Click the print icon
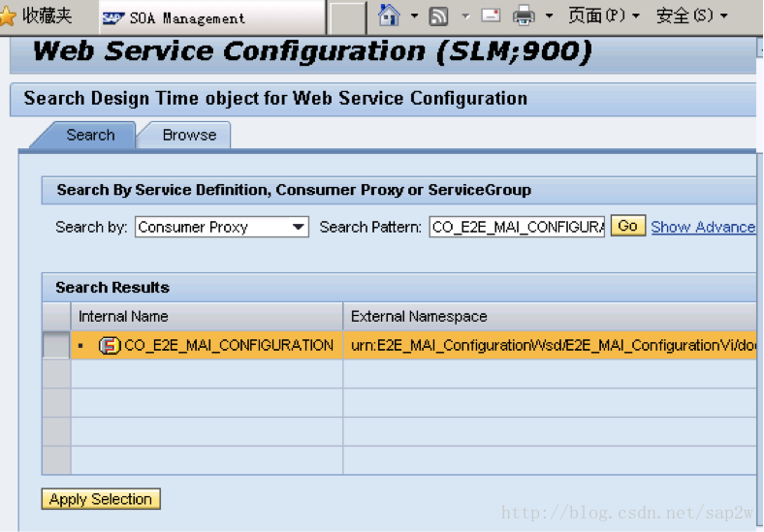This screenshot has height=532, width=764. 524,16
